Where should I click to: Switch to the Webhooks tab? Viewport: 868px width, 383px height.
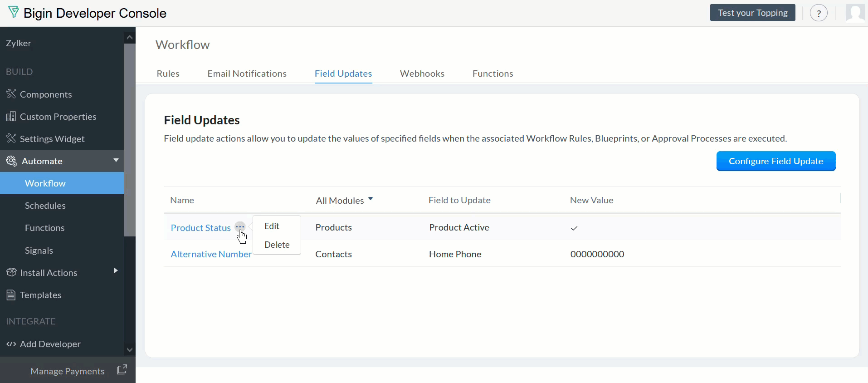(422, 74)
